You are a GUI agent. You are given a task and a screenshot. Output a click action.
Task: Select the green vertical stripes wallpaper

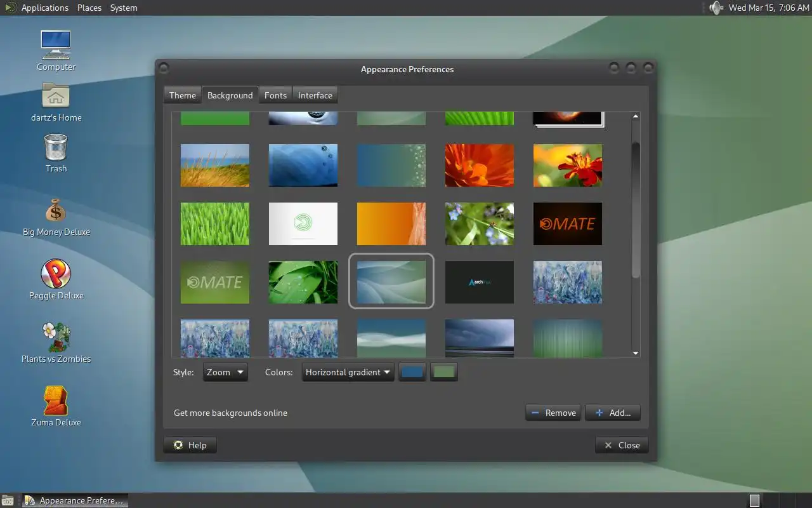coord(568,338)
